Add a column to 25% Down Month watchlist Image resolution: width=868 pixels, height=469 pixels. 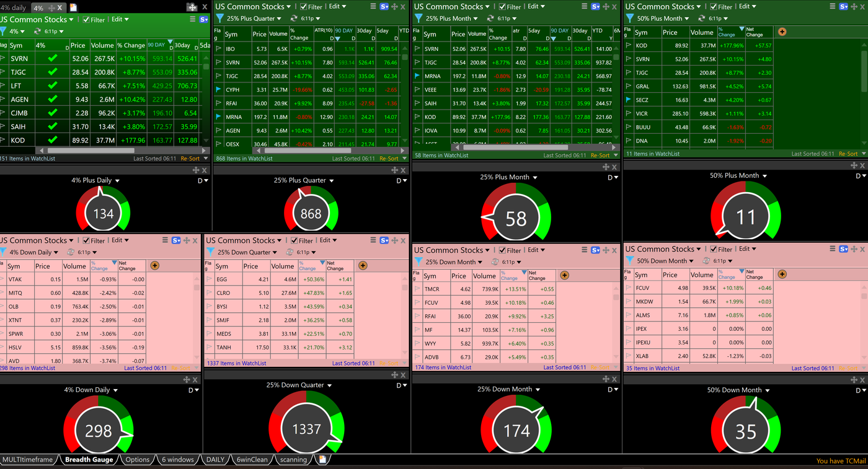[x=564, y=275]
